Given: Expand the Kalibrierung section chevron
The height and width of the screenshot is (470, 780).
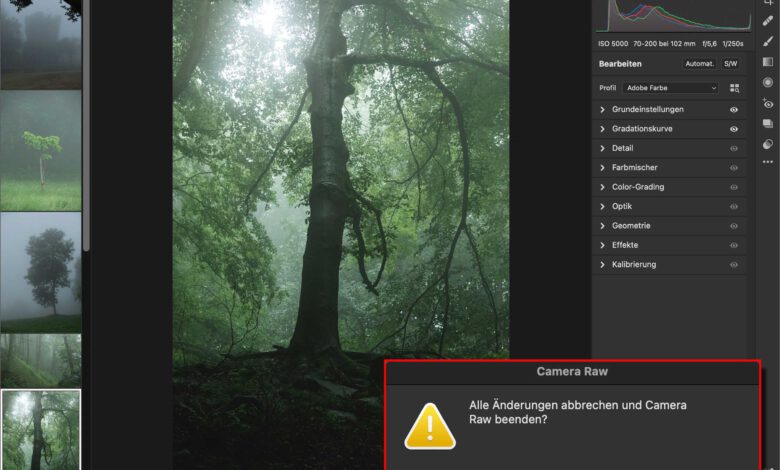Looking at the screenshot, I should tap(602, 265).
